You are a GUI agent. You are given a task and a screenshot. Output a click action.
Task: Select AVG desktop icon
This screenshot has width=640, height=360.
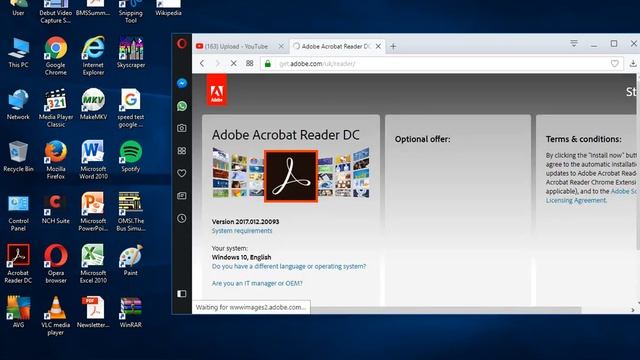click(x=18, y=313)
